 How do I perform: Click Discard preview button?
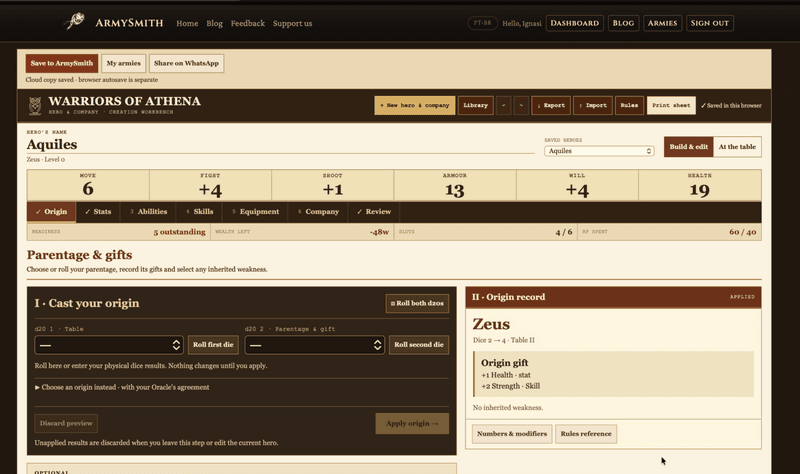66,423
